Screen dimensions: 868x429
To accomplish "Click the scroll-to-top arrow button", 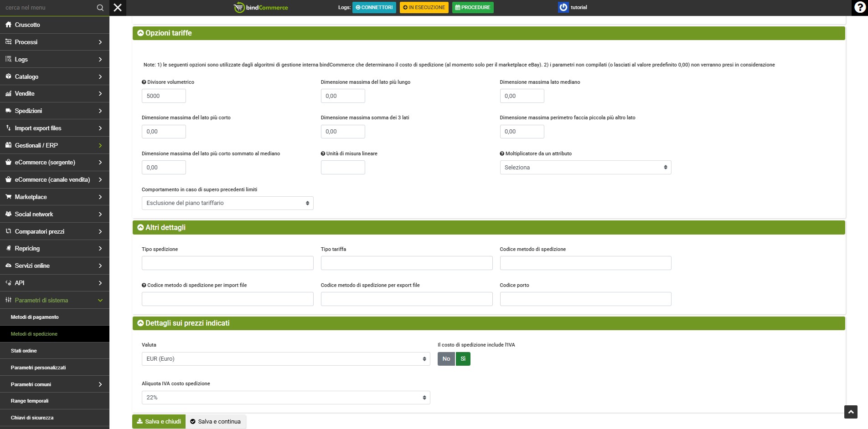I will click(851, 412).
